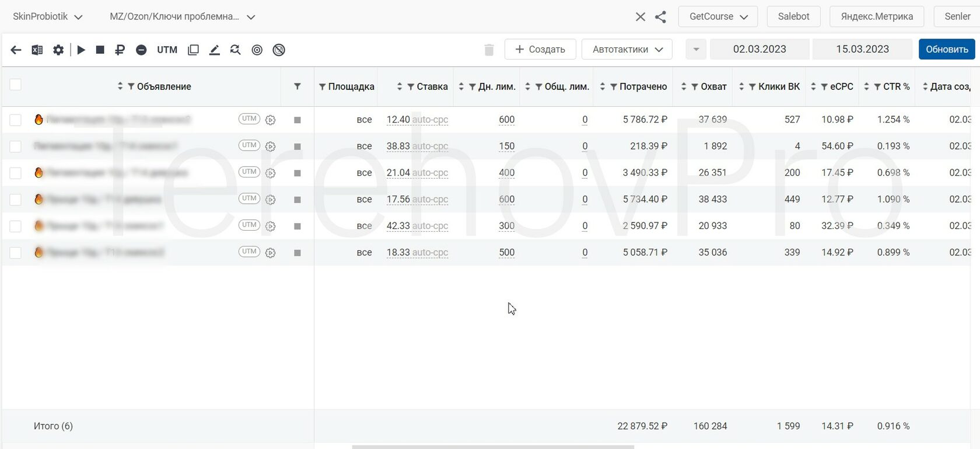
Task: Click the filter icon in the status column header
Action: click(297, 86)
